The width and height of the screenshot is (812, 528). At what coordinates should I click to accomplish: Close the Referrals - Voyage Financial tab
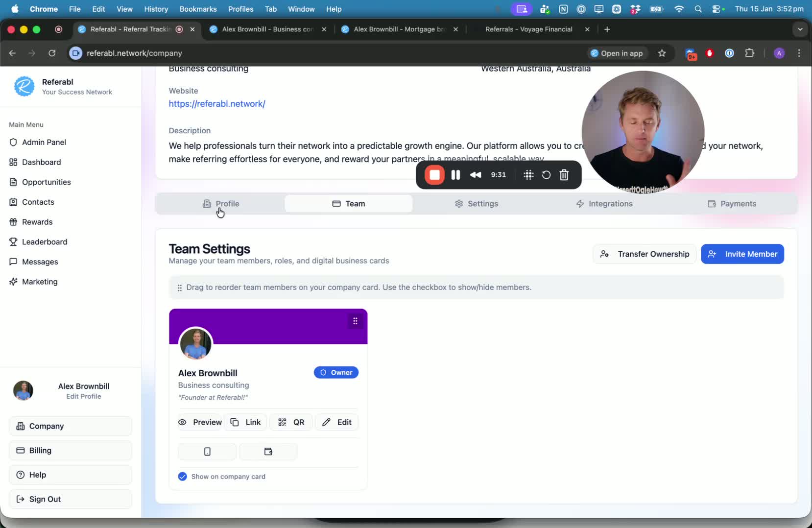point(587,29)
